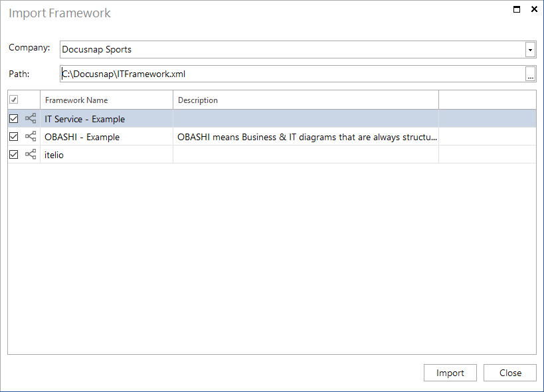Image resolution: width=544 pixels, height=392 pixels.
Task: Click the OBASHI framework share icon
Action: (31, 136)
